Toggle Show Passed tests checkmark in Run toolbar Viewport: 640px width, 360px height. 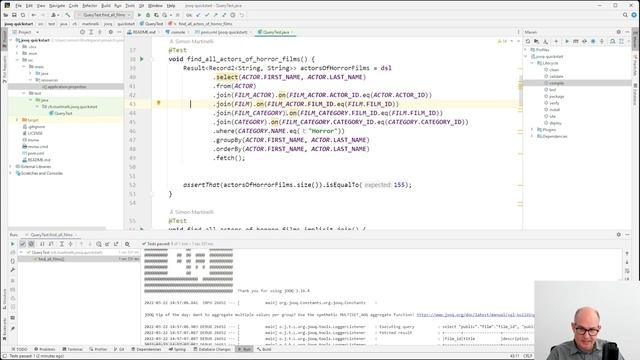click(22, 244)
